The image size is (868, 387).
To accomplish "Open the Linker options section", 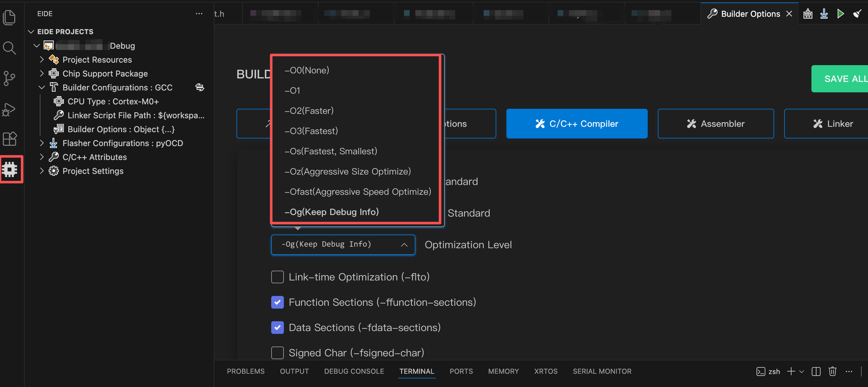I will (x=833, y=124).
